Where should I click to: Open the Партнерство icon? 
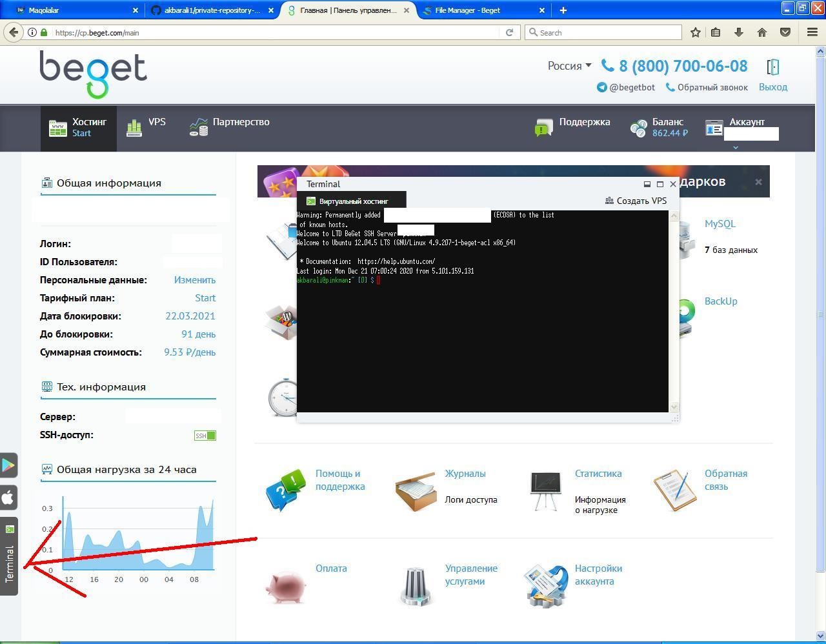pos(199,127)
